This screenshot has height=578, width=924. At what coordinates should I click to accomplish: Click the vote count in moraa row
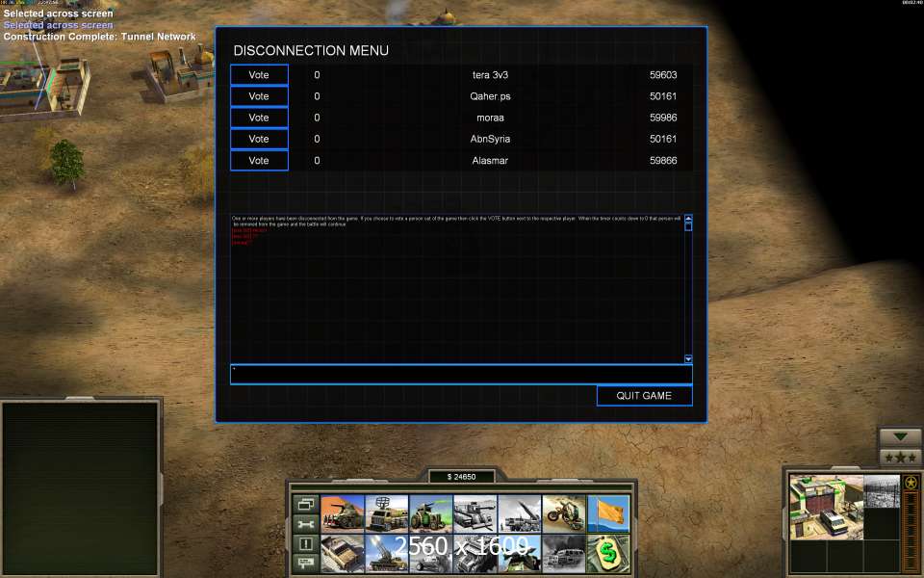tap(317, 118)
